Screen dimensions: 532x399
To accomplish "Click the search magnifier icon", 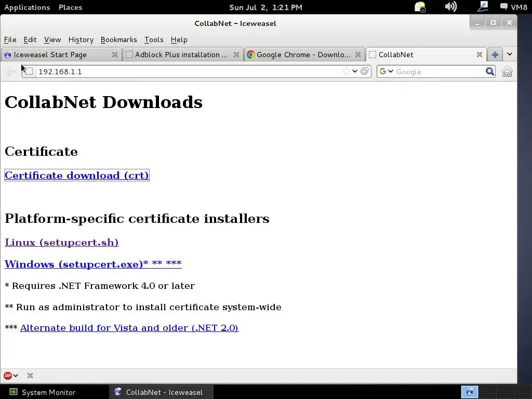I will pos(489,71).
